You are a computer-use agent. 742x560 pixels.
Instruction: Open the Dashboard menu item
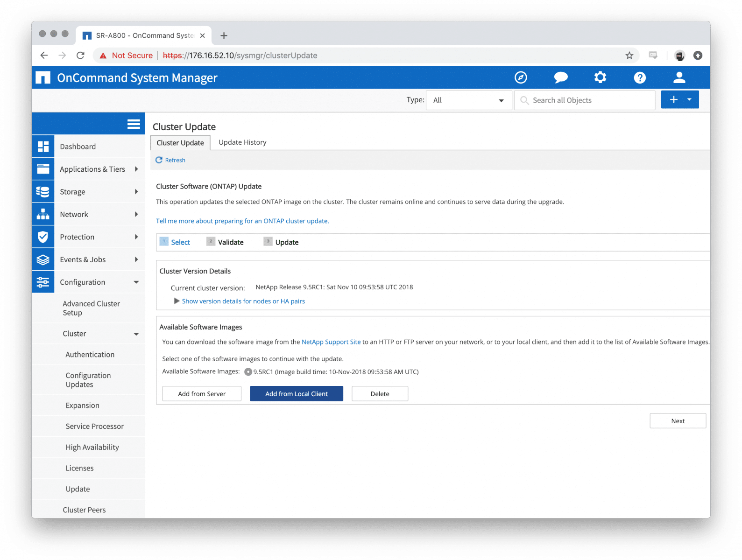[x=78, y=147]
